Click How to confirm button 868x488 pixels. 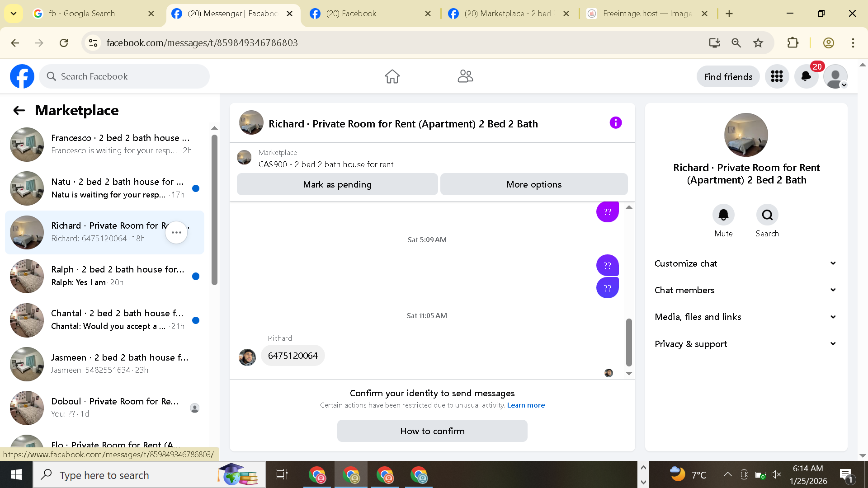point(432,431)
